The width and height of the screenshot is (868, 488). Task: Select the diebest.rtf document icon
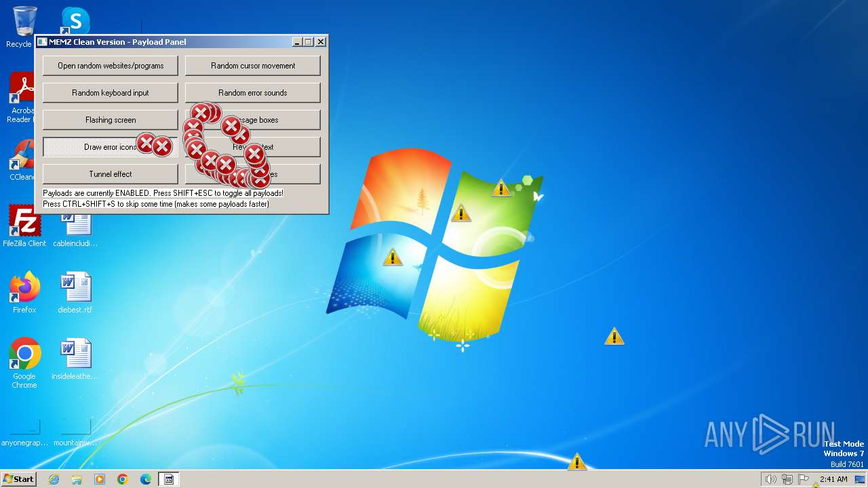pos(75,292)
